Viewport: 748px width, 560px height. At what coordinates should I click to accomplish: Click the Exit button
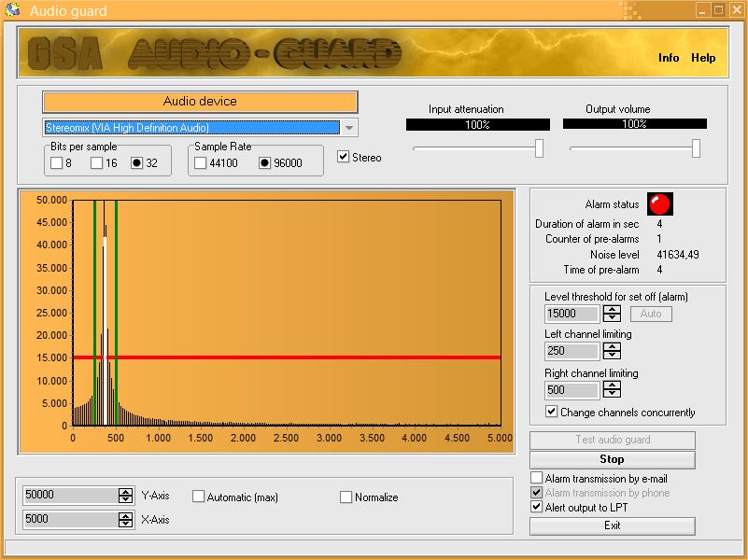point(612,525)
